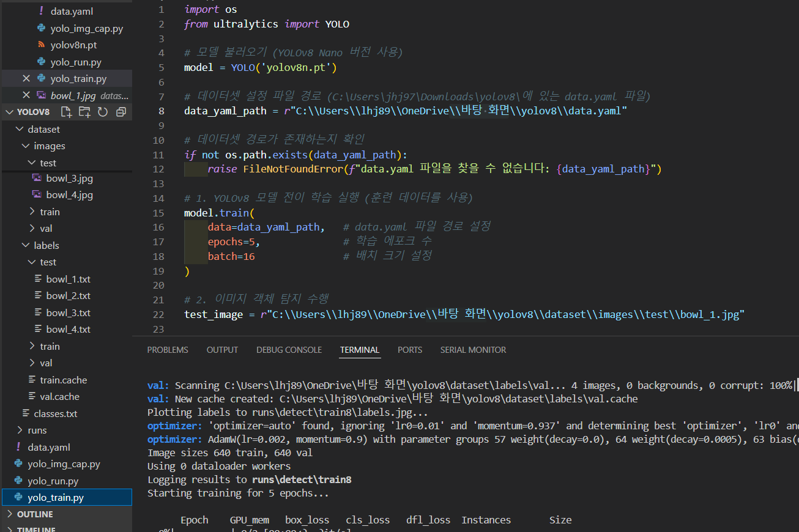799x532 pixels.
Task: Click 'Using 0 dataloader workers' terminal line
Action: (219, 466)
